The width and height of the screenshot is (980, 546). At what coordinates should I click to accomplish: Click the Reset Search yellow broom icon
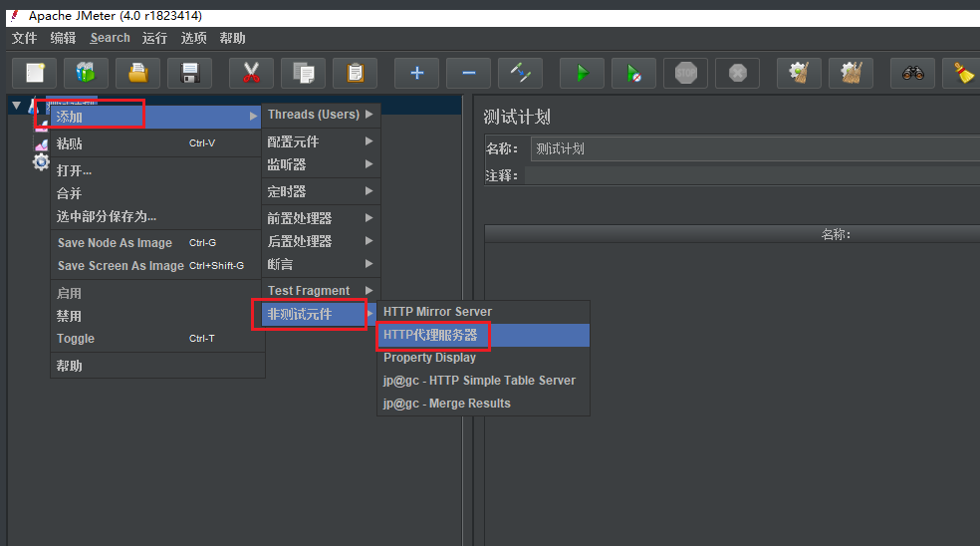[x=963, y=73]
